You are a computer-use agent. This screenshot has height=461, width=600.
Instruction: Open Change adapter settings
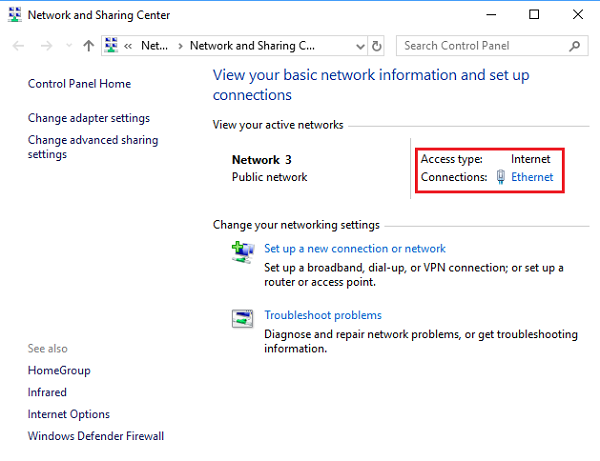click(89, 118)
